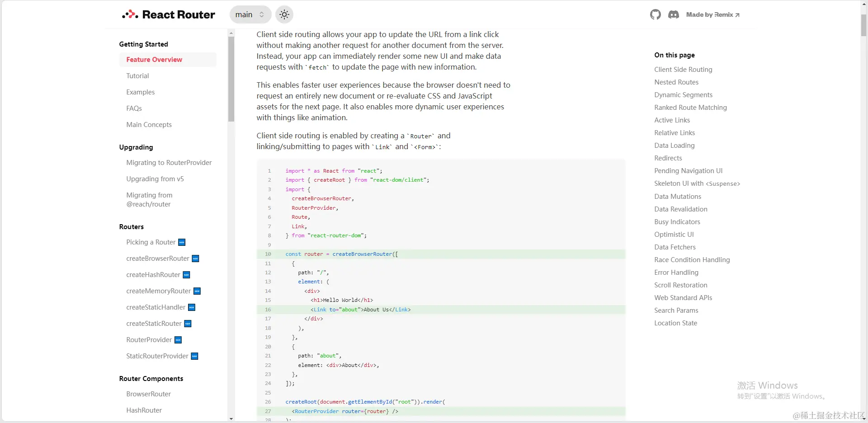The height and width of the screenshot is (423, 868).
Task: Jump to Location State section
Action: (x=675, y=323)
